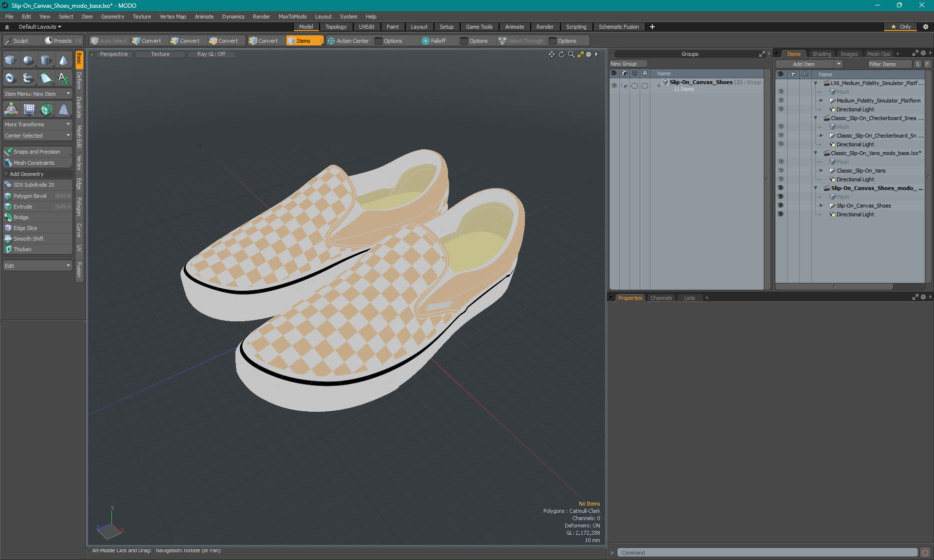This screenshot has height=560, width=934.
Task: Select the Cube primitive tool
Action: tap(10, 60)
